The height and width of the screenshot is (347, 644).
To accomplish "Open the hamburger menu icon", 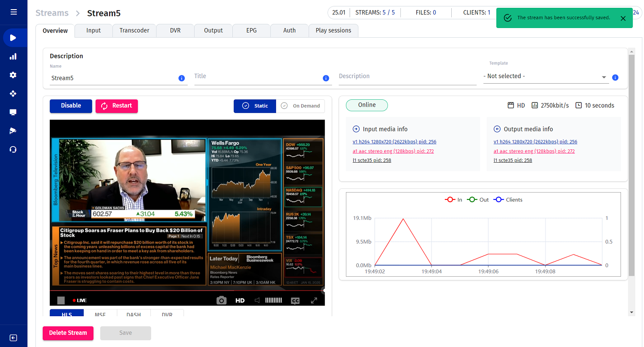I will click(13, 12).
